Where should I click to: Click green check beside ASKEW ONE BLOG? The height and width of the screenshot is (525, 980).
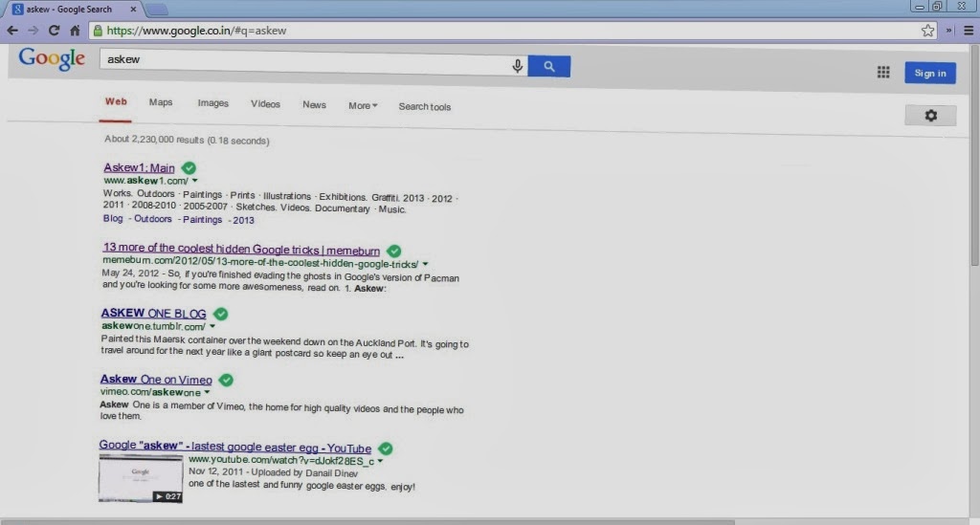pos(221,314)
